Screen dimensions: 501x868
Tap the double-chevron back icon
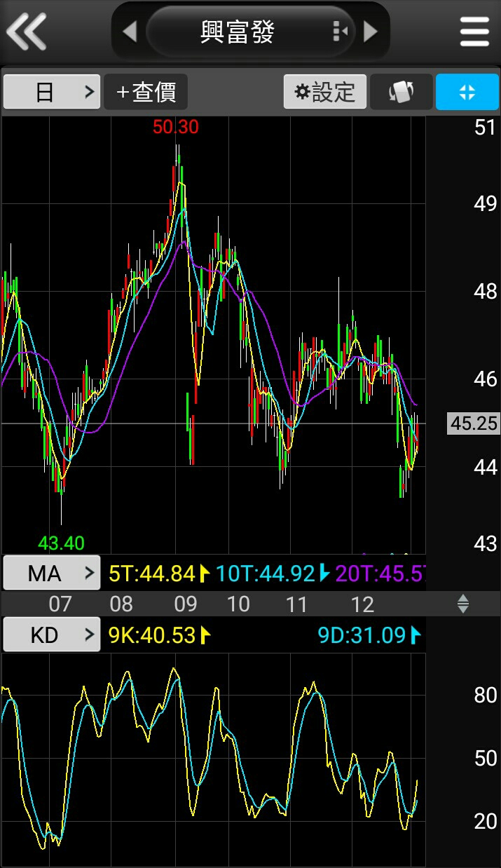[26, 31]
